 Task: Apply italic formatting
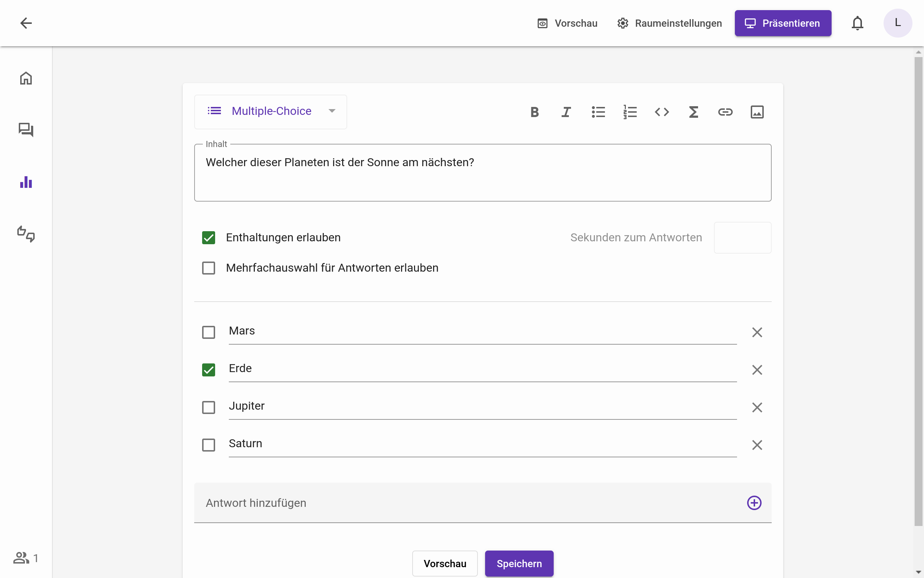tap(566, 112)
